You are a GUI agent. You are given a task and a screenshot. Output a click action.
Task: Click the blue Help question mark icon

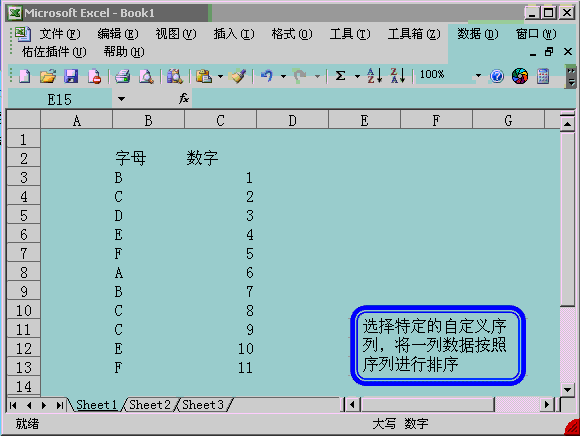tap(496, 77)
